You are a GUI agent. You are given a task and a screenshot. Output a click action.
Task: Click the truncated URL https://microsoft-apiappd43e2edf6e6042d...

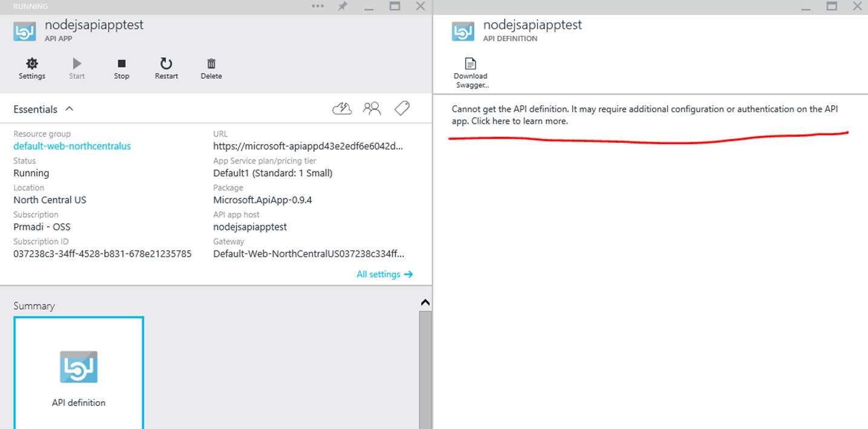tap(308, 146)
